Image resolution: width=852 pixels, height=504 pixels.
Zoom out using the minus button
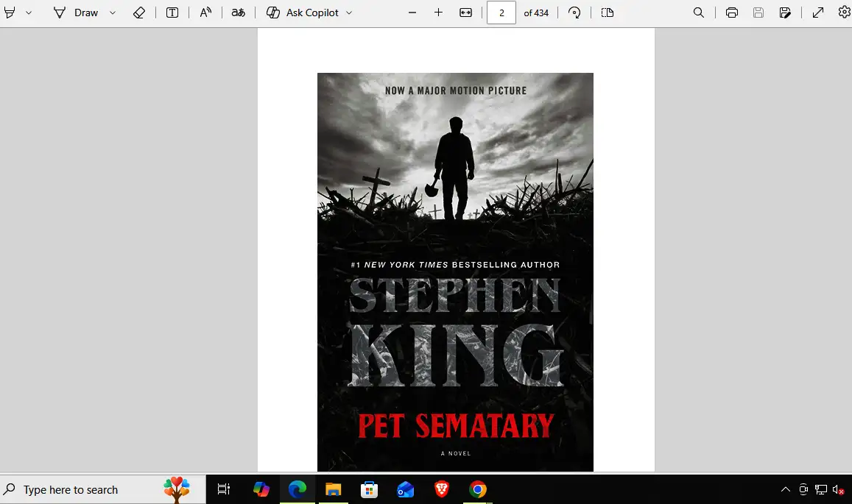pyautogui.click(x=412, y=13)
